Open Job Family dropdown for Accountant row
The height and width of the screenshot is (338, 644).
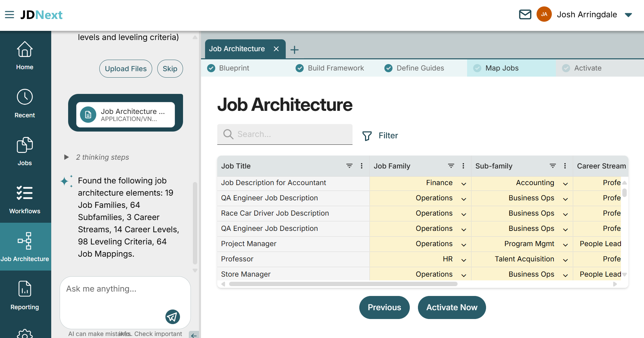pyautogui.click(x=464, y=183)
